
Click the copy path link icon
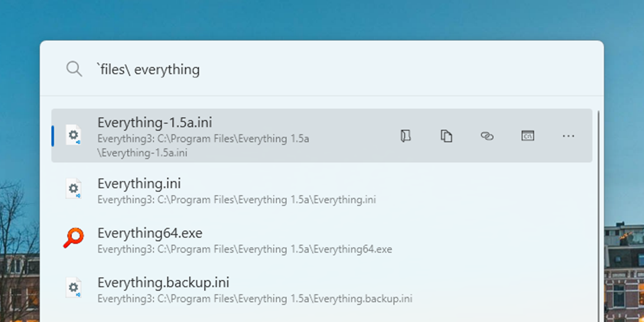[x=487, y=136]
